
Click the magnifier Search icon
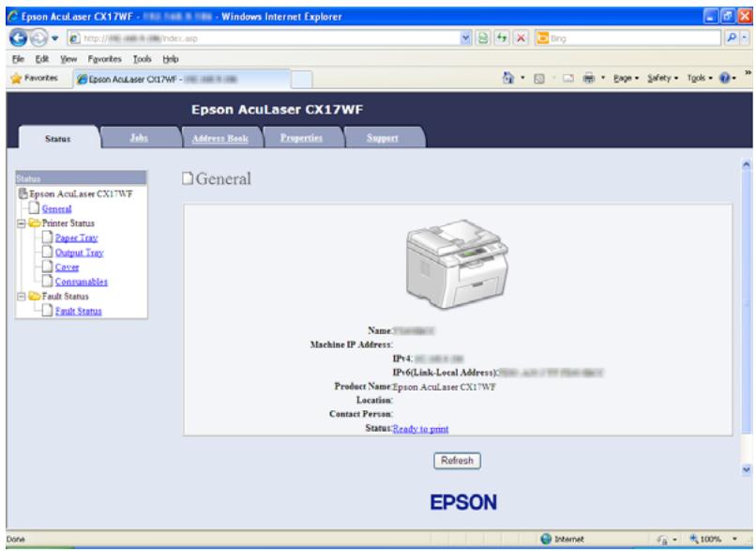[732, 38]
